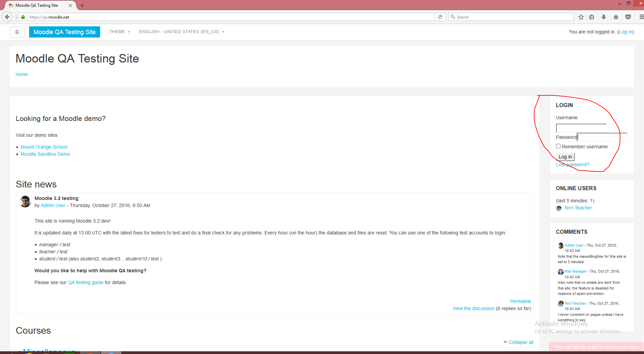Open Max Manager link in Comments

click(575, 271)
